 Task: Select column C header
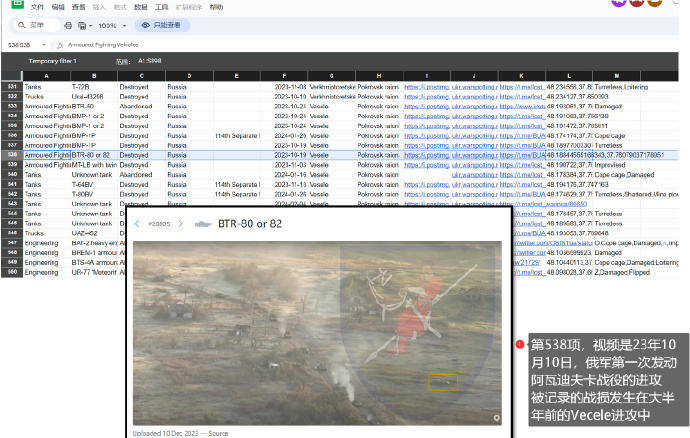click(141, 76)
